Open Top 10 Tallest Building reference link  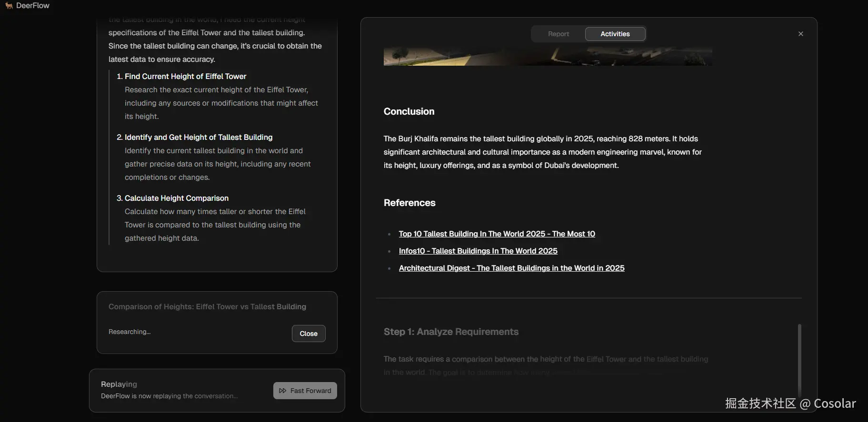coord(497,234)
